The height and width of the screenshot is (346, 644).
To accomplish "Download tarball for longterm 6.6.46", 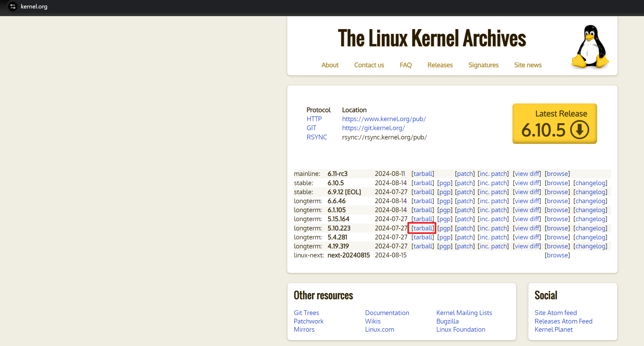I will [x=423, y=201].
